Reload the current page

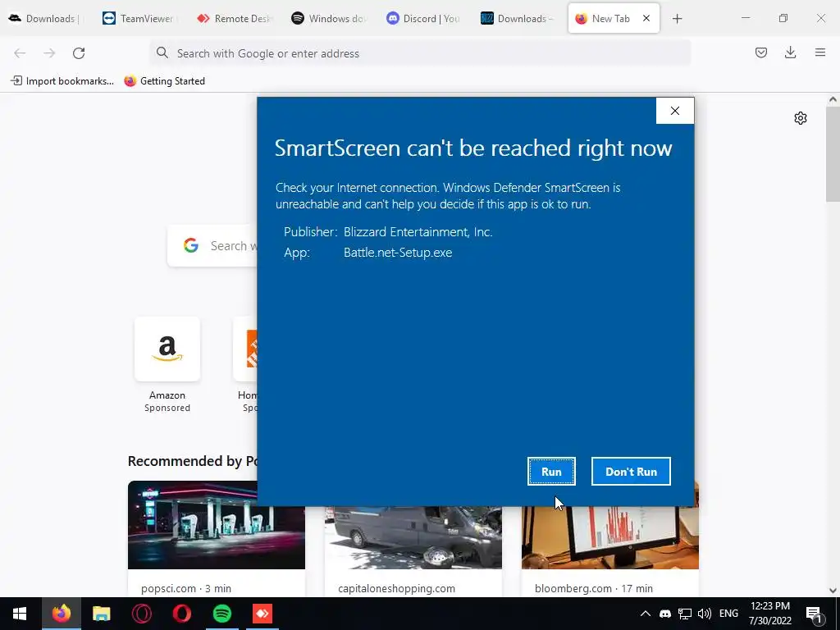click(79, 53)
